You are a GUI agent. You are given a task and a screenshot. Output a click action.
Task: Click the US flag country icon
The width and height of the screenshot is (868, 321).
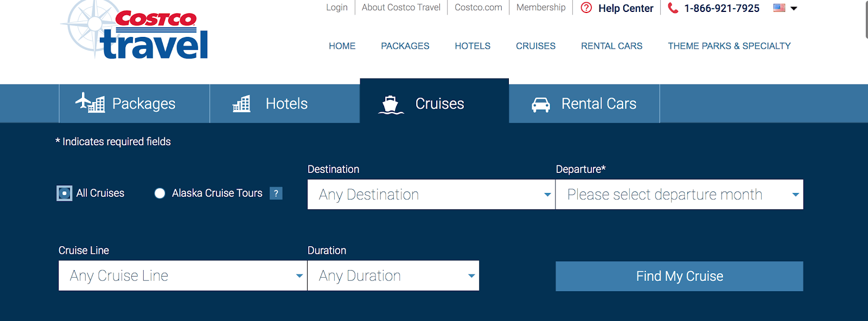click(779, 8)
